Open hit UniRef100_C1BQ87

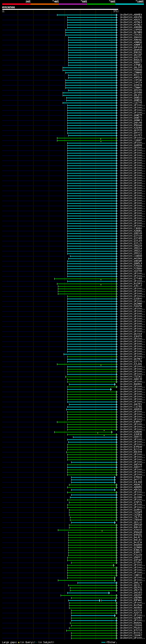(x=131, y=140)
